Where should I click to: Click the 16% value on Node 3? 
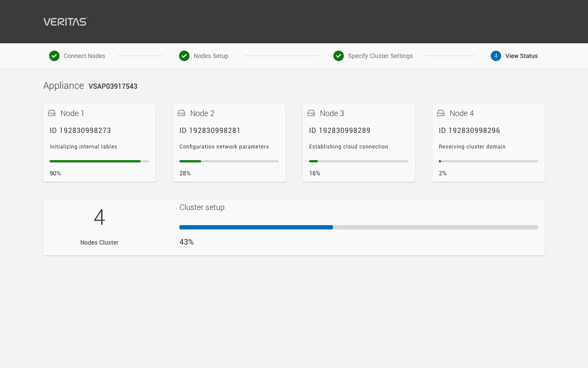[x=315, y=173]
